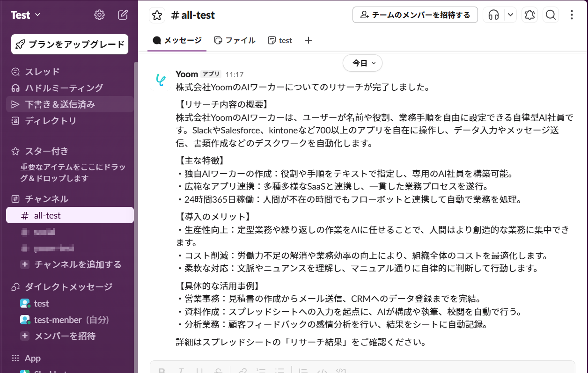This screenshot has height=373, width=588.
Task: Click the 【具体的な活用事例】 heading text
Action: tap(219, 285)
